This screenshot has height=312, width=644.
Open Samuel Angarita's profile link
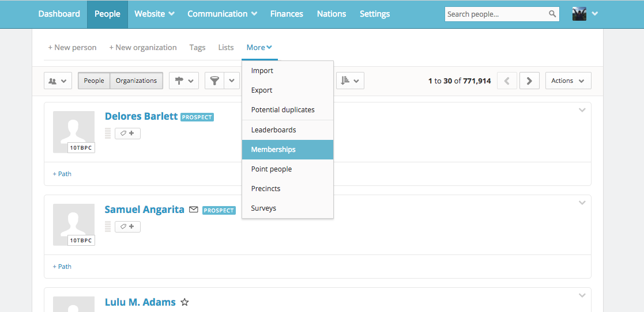coord(144,210)
